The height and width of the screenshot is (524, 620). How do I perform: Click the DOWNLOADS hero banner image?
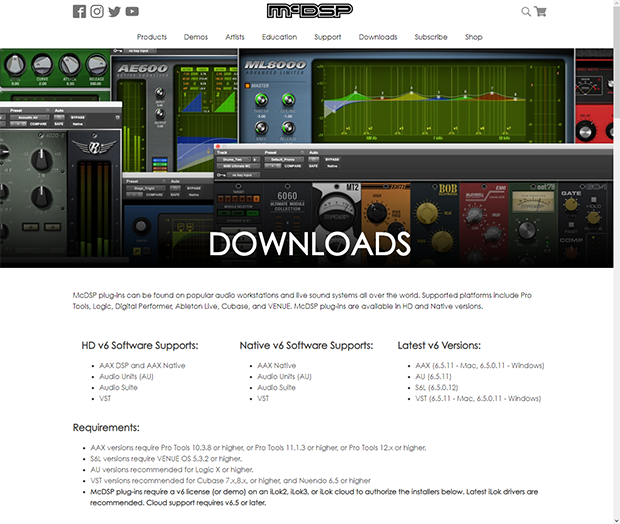[x=307, y=158]
